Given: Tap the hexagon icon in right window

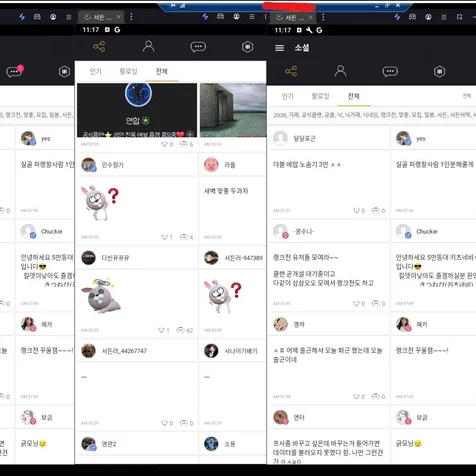Looking at the screenshot, I should [x=439, y=71].
